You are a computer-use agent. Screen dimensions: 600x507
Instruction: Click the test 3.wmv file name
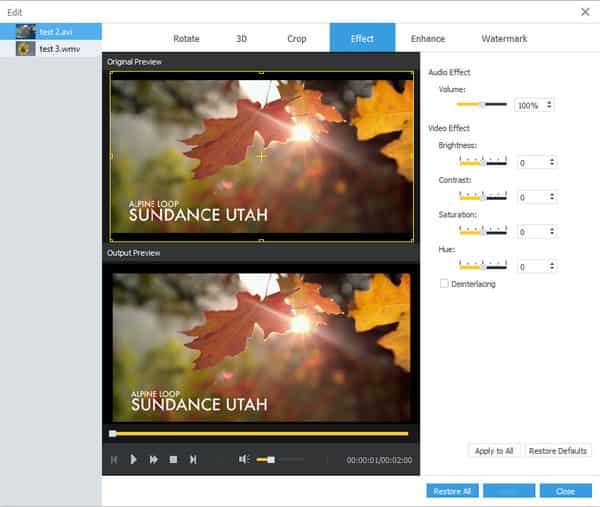(60, 49)
